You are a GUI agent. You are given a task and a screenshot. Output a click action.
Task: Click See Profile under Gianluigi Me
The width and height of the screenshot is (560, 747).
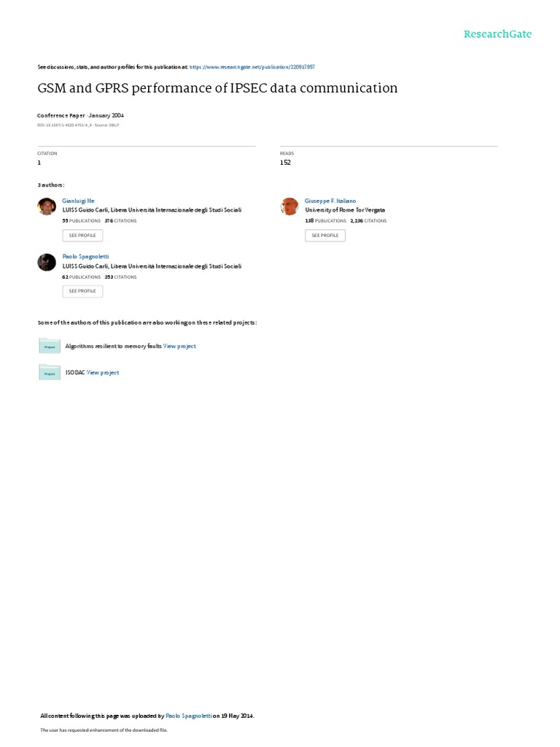[82, 236]
